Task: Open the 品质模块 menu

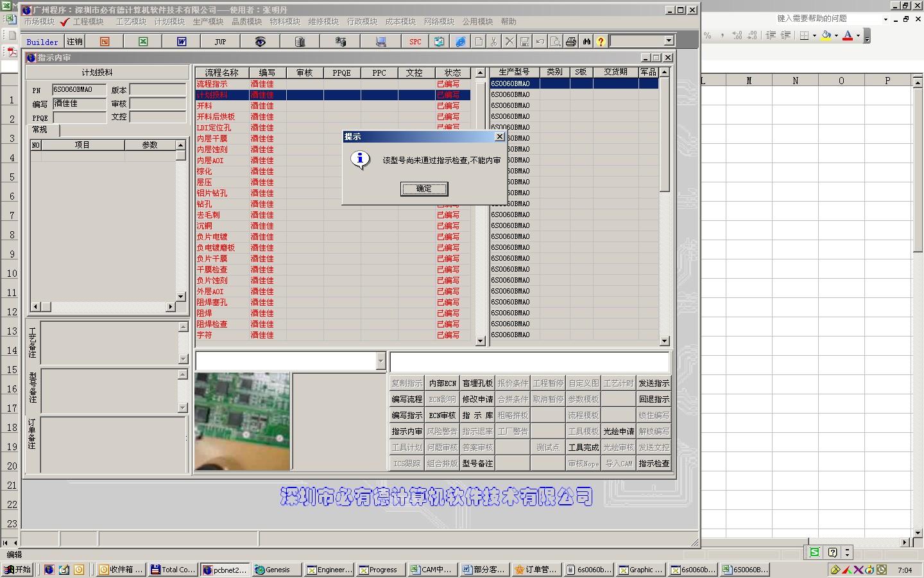Action: click(246, 22)
